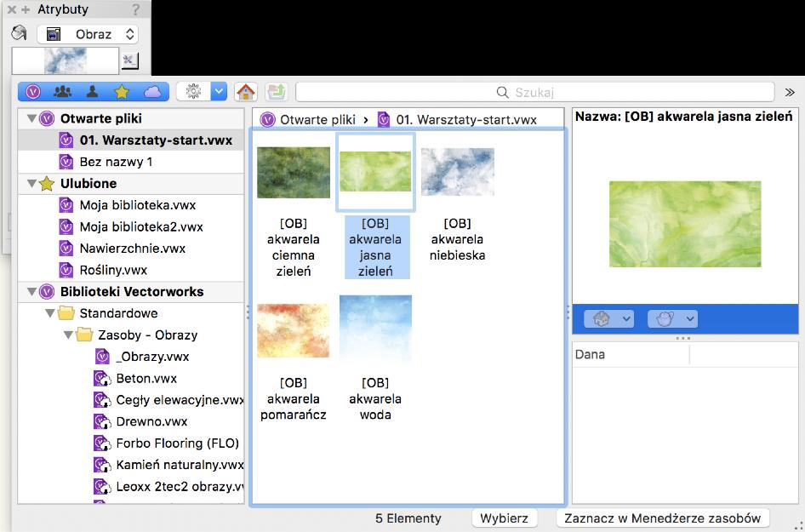Collapse the Standardowe folder
Image resolution: width=805 pixels, height=532 pixels.
click(50, 313)
